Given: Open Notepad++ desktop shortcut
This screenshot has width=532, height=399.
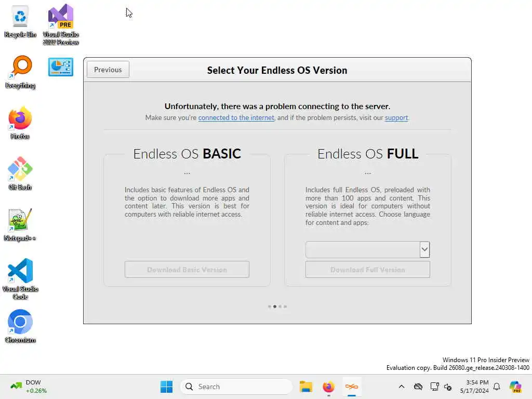Looking at the screenshot, I should pos(20,224).
